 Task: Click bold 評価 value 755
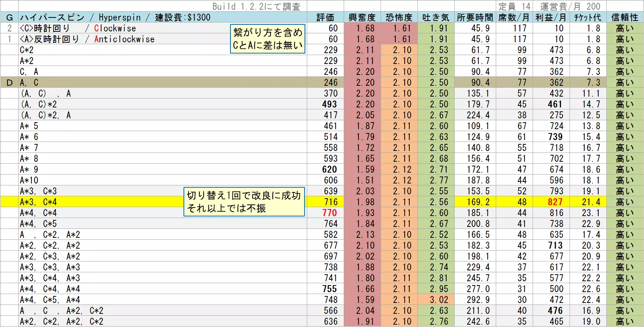[x=329, y=289]
